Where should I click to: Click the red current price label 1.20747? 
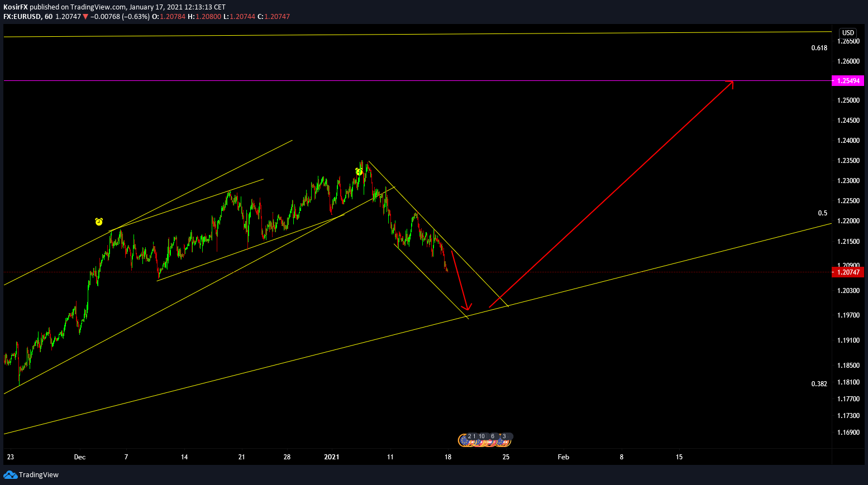point(848,272)
